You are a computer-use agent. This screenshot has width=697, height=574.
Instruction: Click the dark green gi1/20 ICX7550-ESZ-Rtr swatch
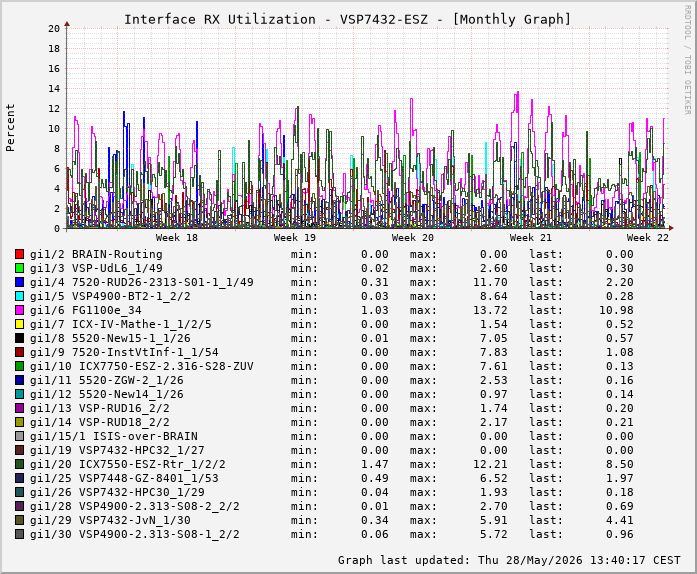pyautogui.click(x=20, y=464)
